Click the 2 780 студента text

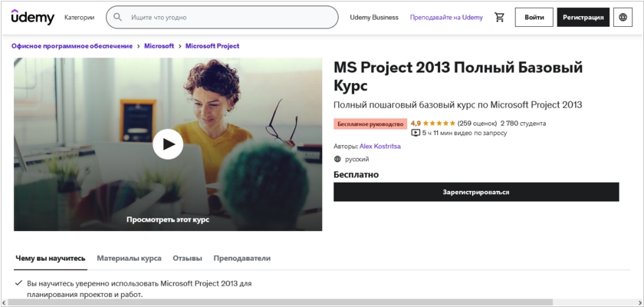[x=523, y=124]
